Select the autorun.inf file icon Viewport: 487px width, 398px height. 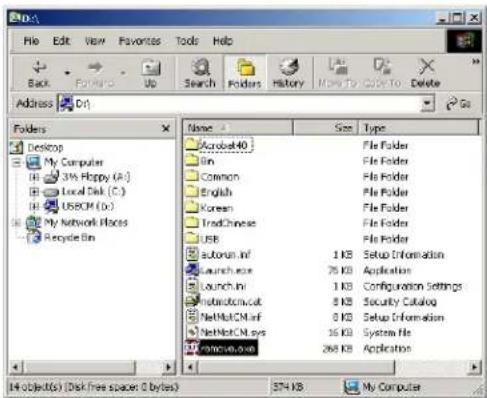coord(192,254)
